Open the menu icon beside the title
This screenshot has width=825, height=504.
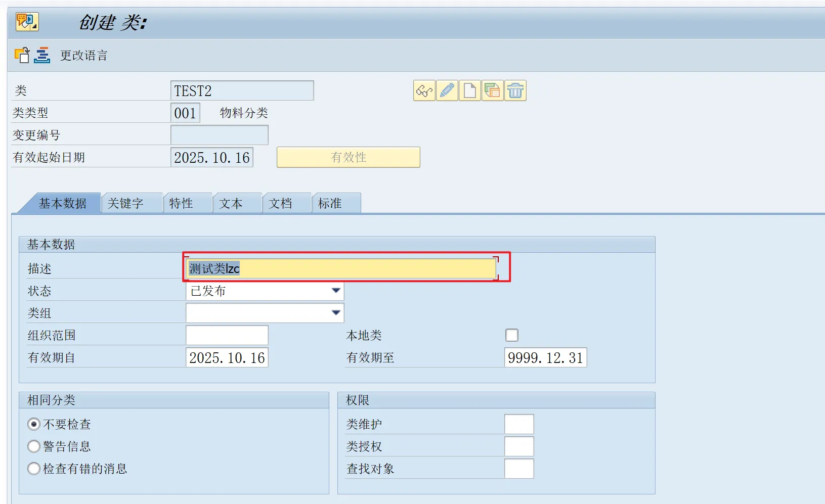[27, 22]
